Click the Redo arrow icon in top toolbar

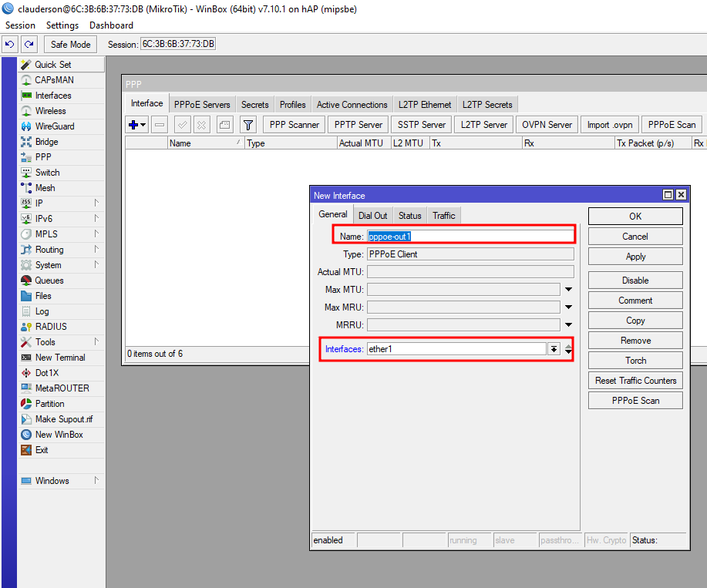[29, 45]
